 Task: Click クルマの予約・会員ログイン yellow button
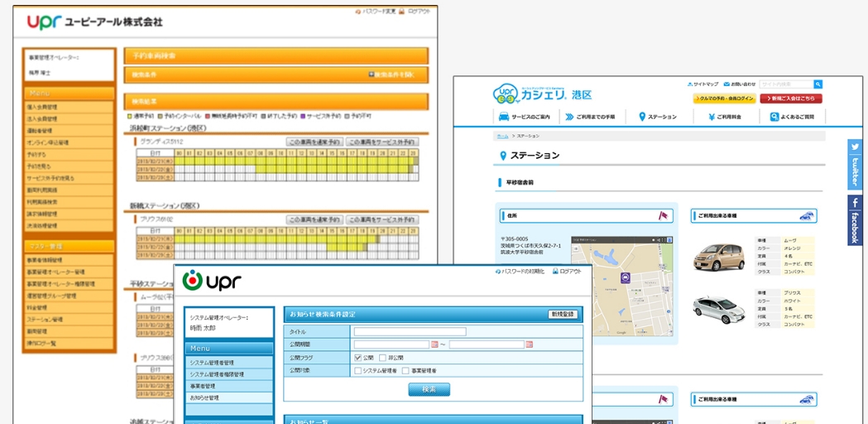point(724,99)
